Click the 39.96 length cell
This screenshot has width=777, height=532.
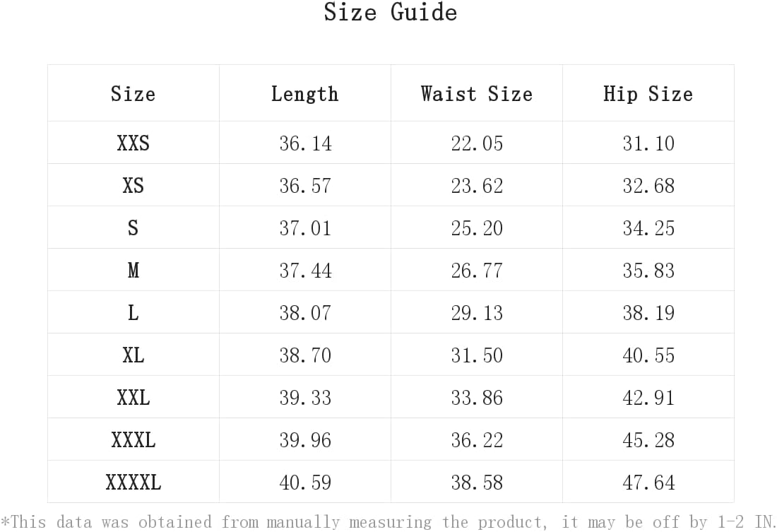point(305,440)
